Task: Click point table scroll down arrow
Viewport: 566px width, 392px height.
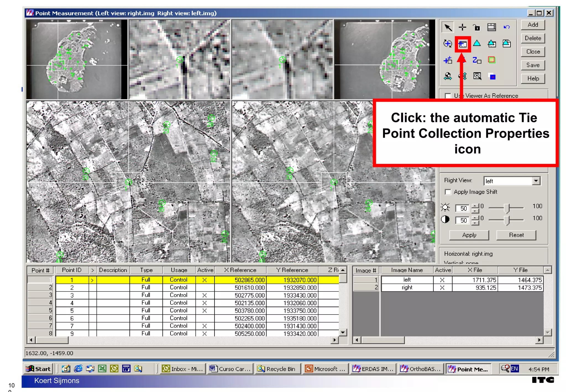Action: (343, 332)
